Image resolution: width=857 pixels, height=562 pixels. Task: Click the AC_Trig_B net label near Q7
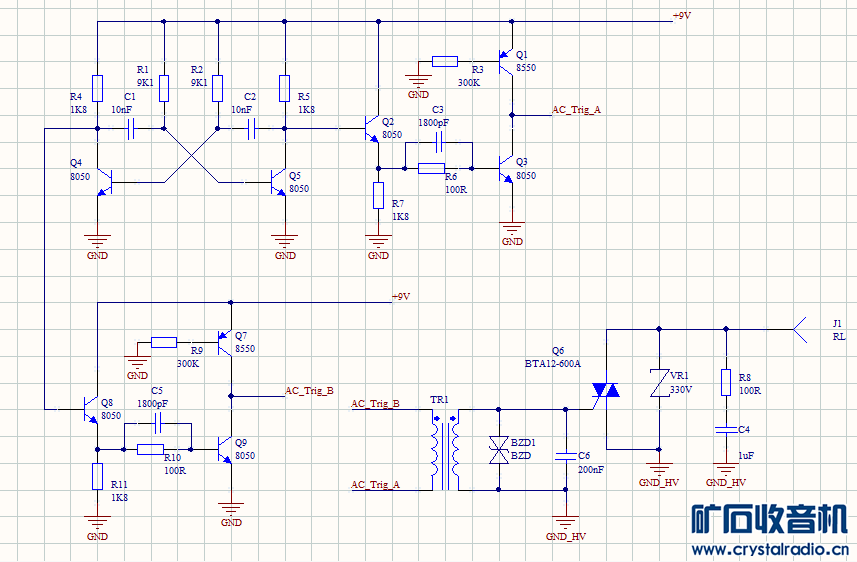click(x=309, y=391)
